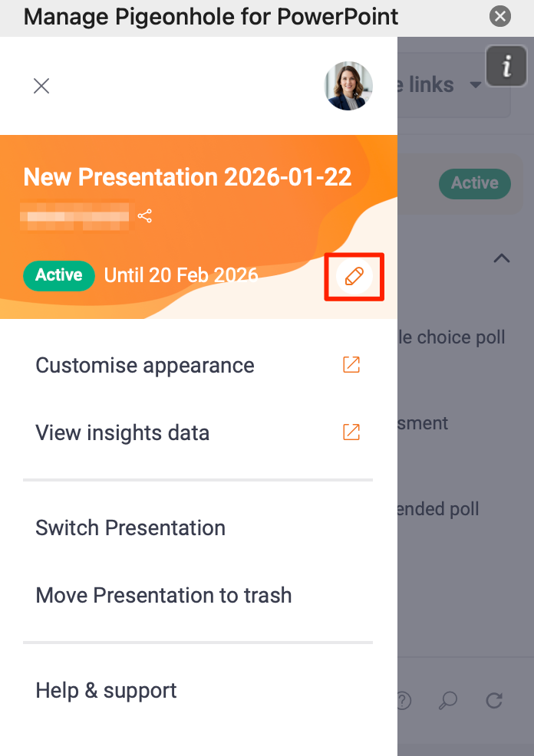The image size is (534, 756).
Task: Click the refresh icon at bottom right
Action: coord(495,700)
